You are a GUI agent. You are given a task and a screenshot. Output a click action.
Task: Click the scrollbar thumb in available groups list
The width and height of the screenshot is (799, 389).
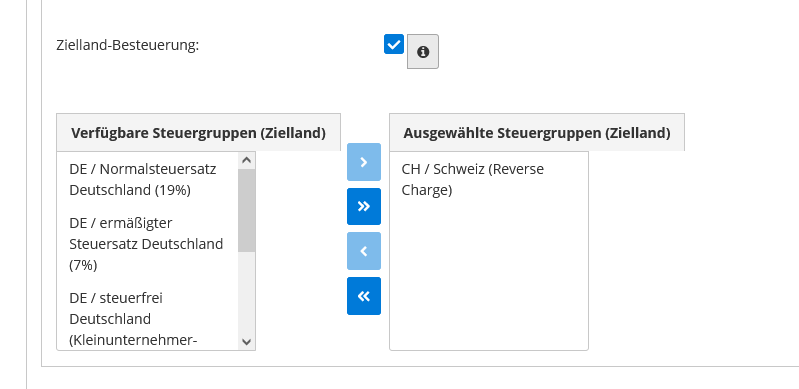coord(247,210)
